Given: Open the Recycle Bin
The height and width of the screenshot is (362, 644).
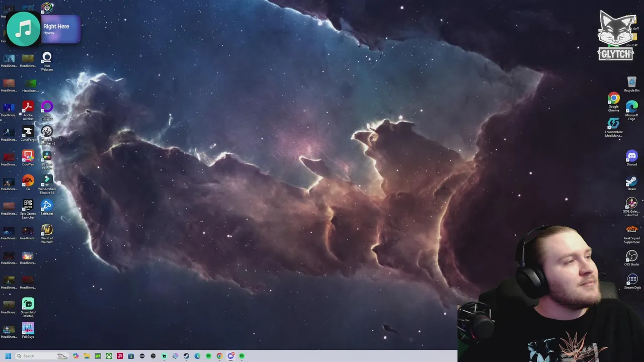Looking at the screenshot, I should coord(632,84).
